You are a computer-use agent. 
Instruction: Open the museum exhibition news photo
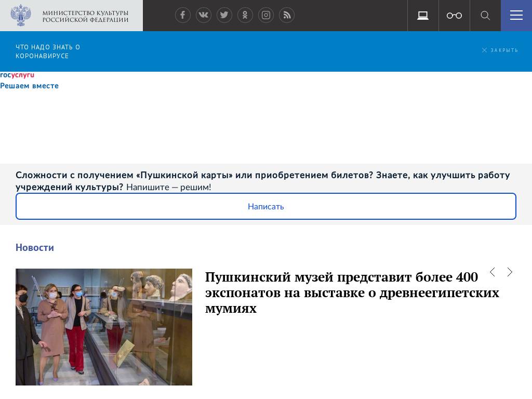click(x=104, y=327)
